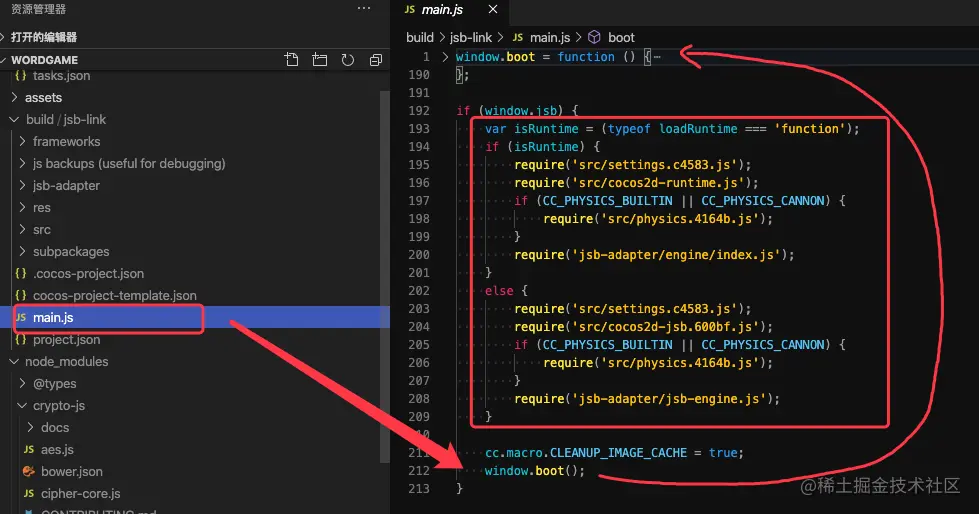Screen dimensions: 979x514
Task: Open project.json in the file tree
Action: [x=66, y=339]
